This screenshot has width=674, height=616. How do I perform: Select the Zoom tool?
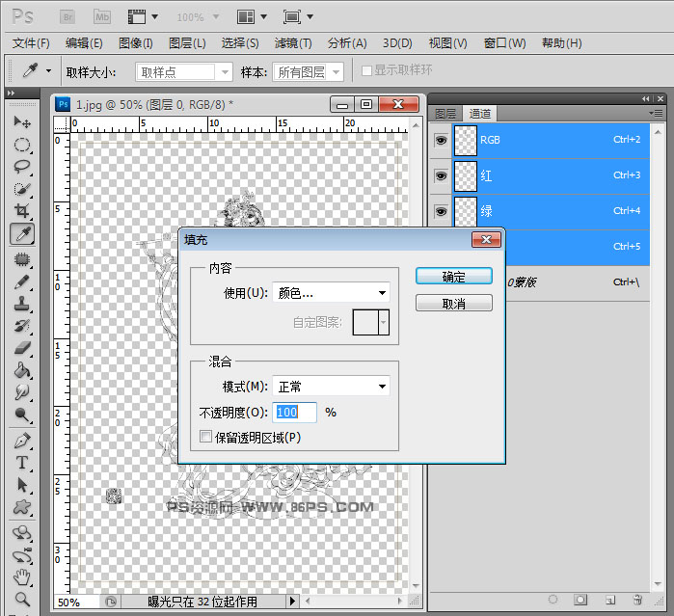(22, 599)
